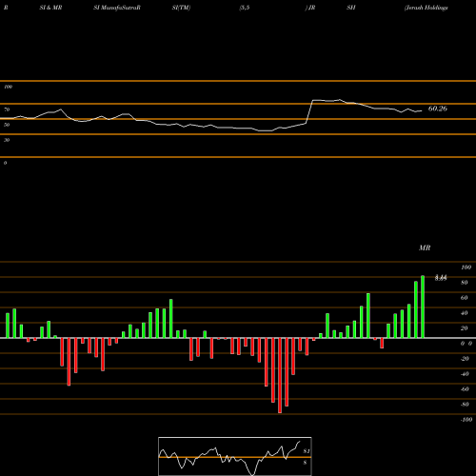This screenshot has height=476, width=476.
Task: Click the tallest green MR bar at far right
Action: coord(423,307)
